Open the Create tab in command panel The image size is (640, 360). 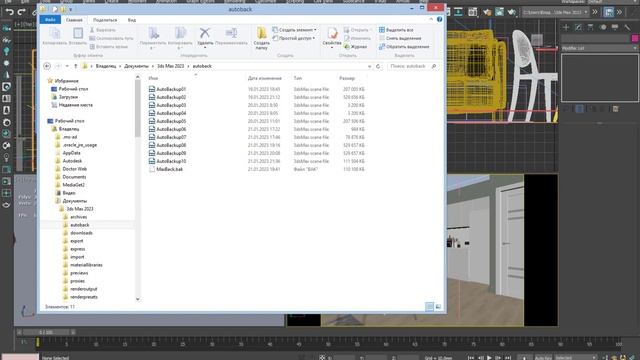point(566,27)
